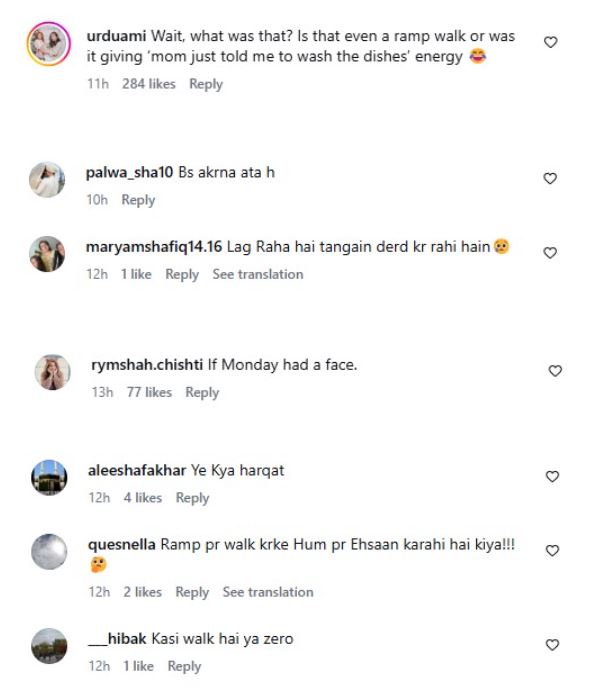This screenshot has width=614, height=691.
Task: Like aleeshafakhar's comment heart icon
Action: point(552,477)
